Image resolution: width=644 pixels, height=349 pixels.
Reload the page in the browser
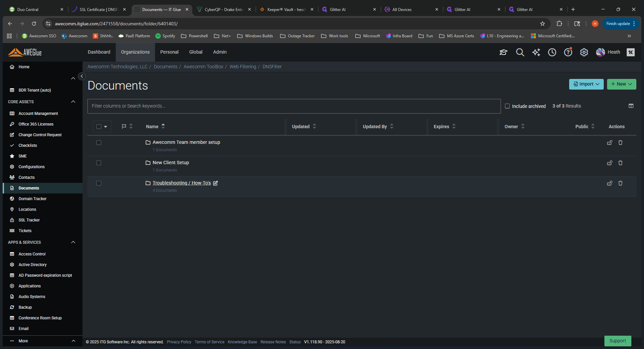coord(34,24)
